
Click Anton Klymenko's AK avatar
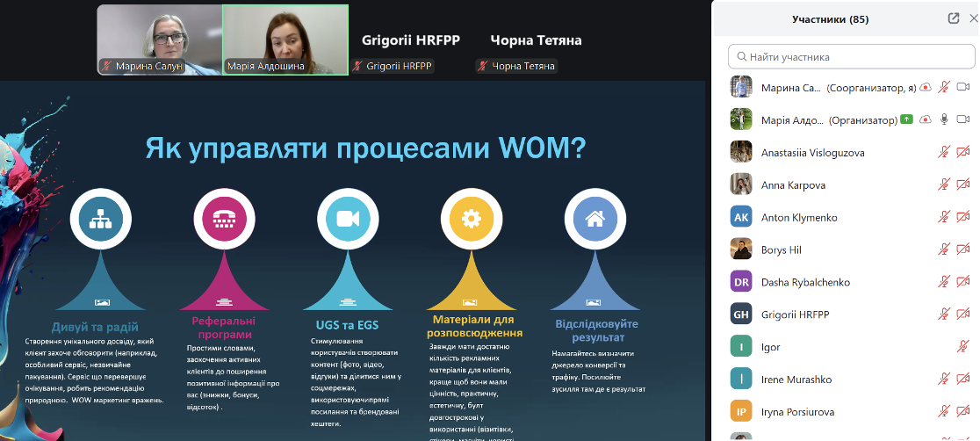[x=741, y=217]
